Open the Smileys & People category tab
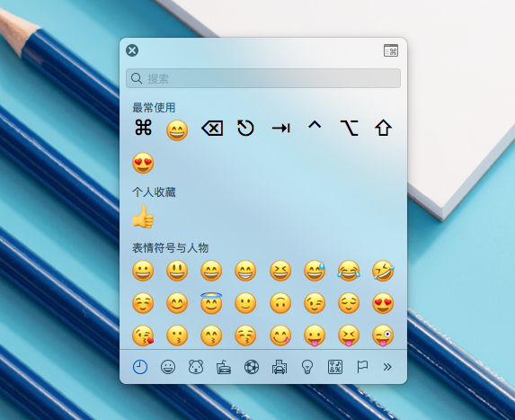 168,367
